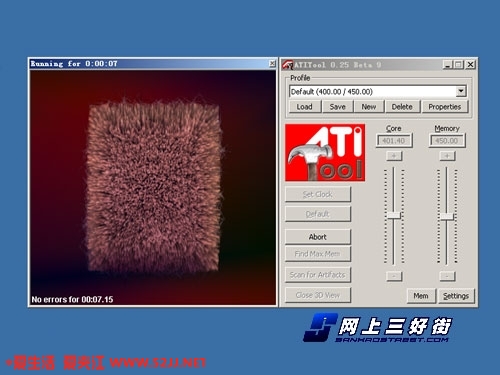The height and width of the screenshot is (375, 500).
Task: Click the Load profile button
Action: point(305,107)
